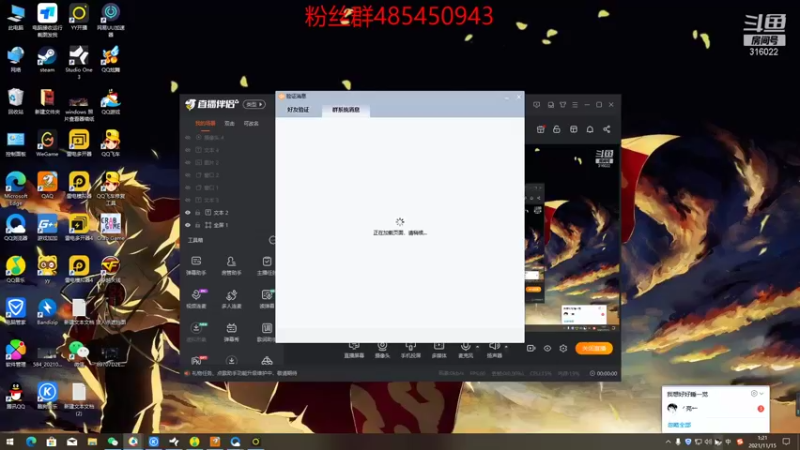Open the broadcaster hamburger menu
This screenshot has width=800, height=450.
pyautogui.click(x=575, y=105)
